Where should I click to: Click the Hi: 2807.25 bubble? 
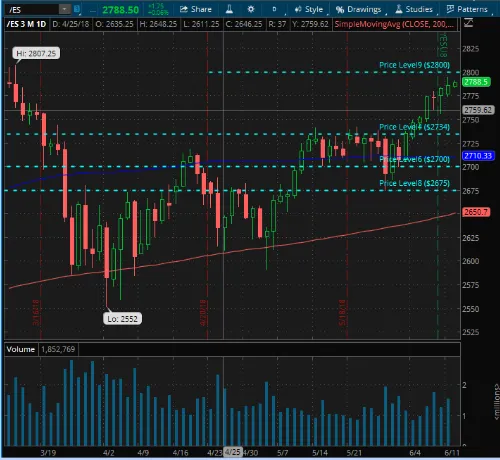click(x=36, y=53)
